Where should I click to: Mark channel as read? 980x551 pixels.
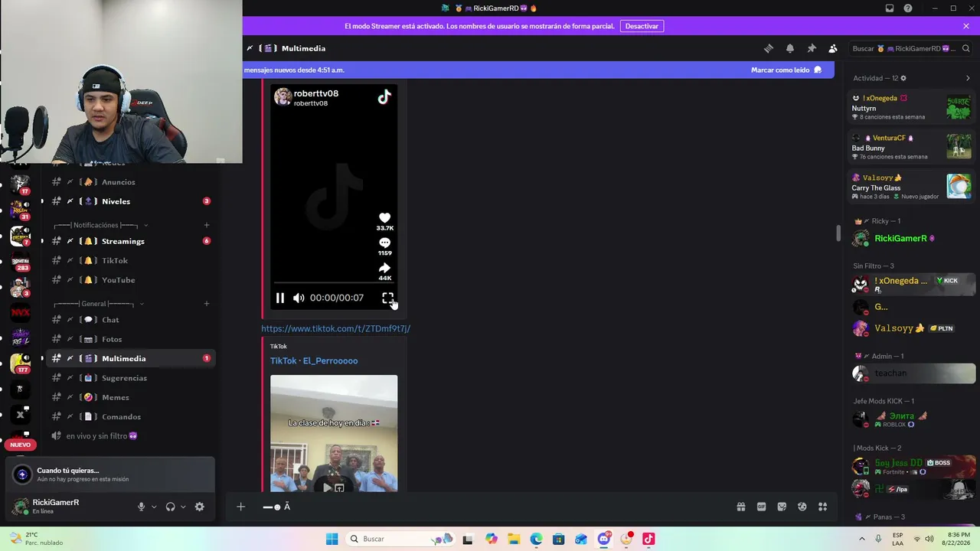[786, 70]
